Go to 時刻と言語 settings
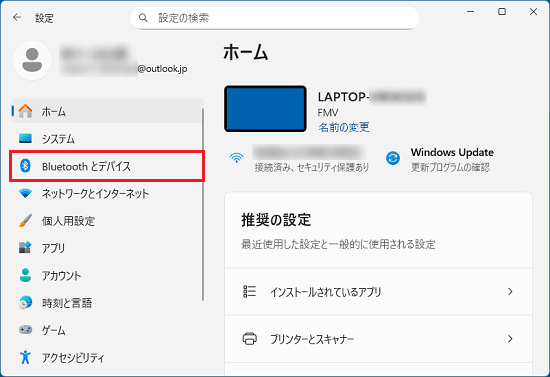Image resolution: width=550 pixels, height=377 pixels. click(108, 303)
